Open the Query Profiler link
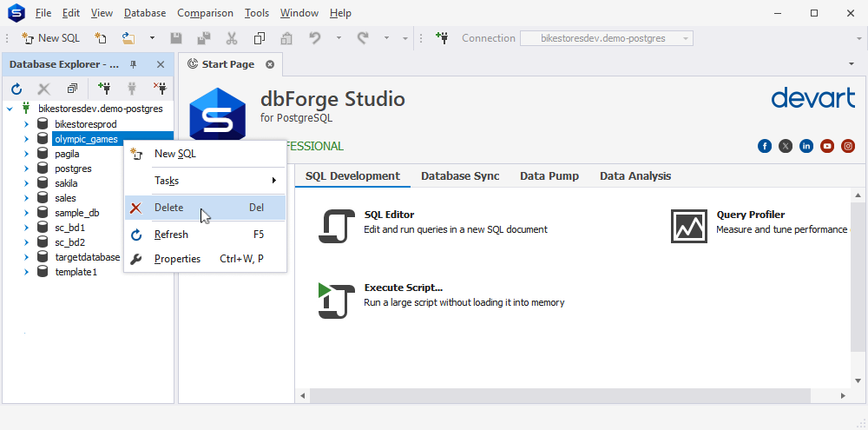This screenshot has width=868, height=430. (x=751, y=215)
